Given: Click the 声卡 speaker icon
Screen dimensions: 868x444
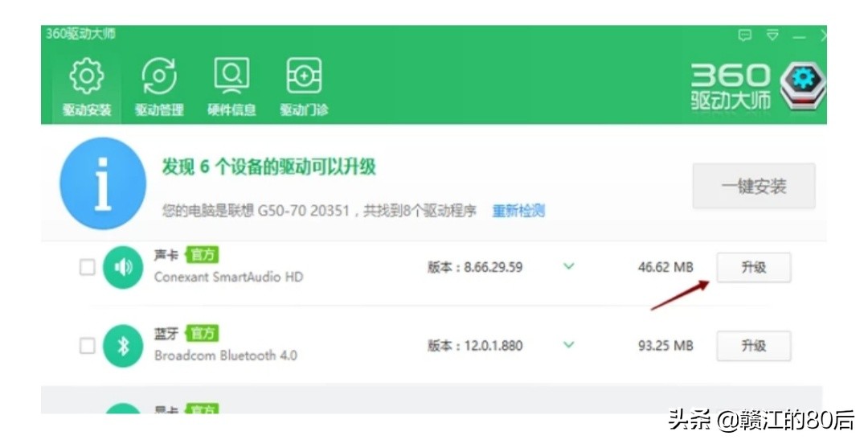Looking at the screenshot, I should 123,267.
